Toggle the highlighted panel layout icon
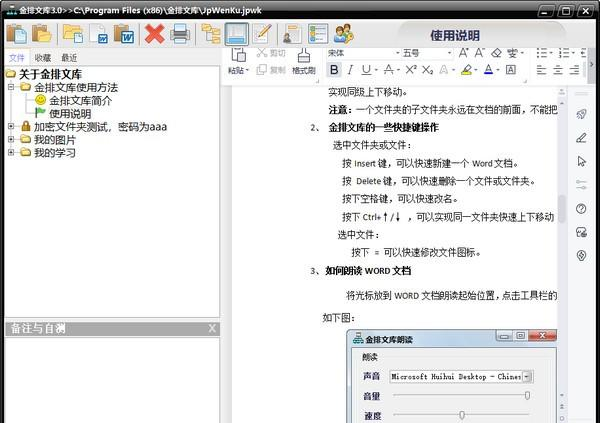This screenshot has height=423, width=600. point(236,34)
